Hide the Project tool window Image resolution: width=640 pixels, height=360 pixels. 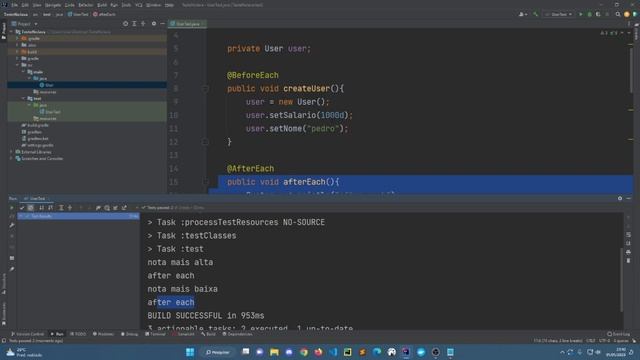(x=162, y=24)
